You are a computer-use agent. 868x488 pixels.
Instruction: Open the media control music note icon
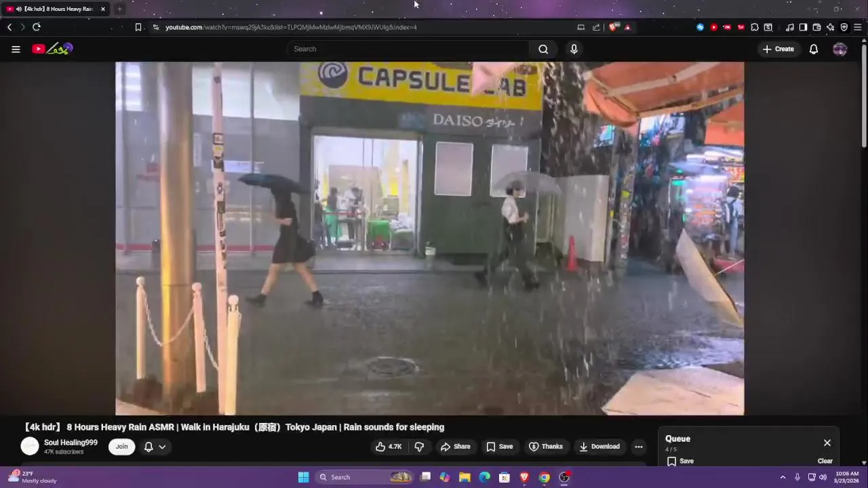(x=789, y=27)
